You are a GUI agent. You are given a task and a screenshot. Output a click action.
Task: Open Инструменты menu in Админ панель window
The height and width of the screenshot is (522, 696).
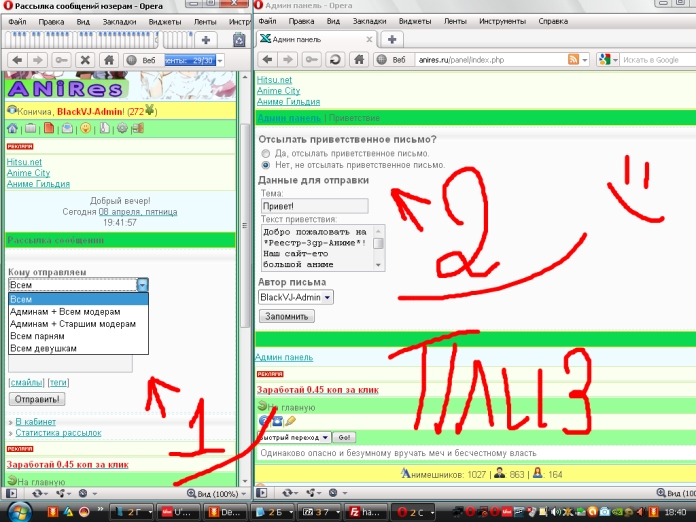(502, 21)
